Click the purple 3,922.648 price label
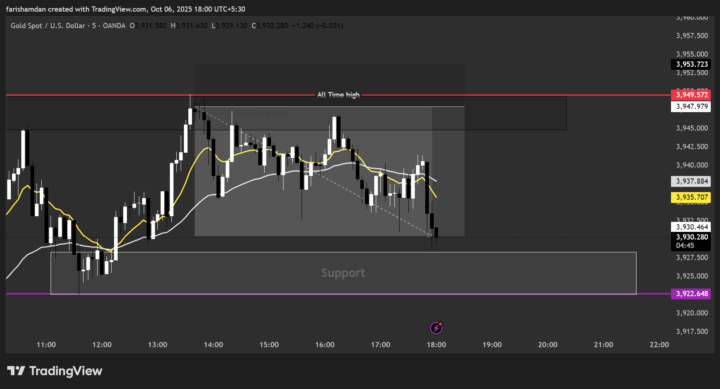 tap(691, 293)
